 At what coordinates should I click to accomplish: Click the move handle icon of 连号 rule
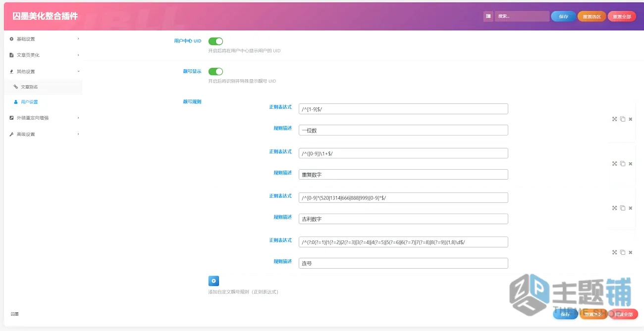[614, 252]
